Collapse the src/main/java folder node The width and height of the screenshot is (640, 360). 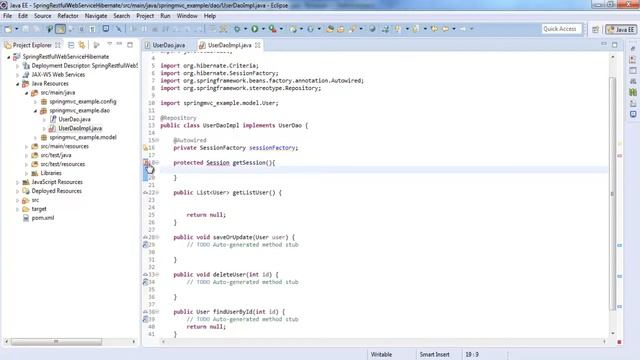(x=27, y=93)
